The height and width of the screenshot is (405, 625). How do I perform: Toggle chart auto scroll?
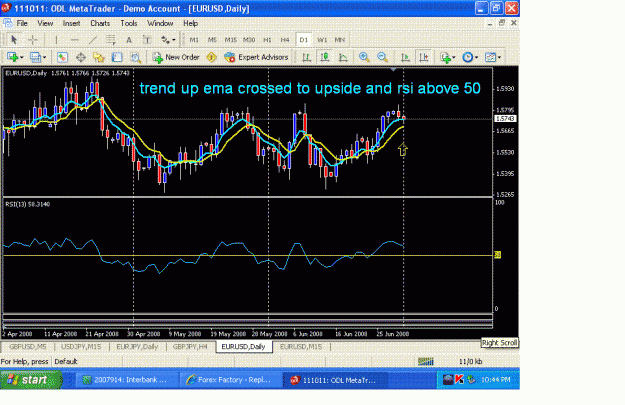pos(405,57)
